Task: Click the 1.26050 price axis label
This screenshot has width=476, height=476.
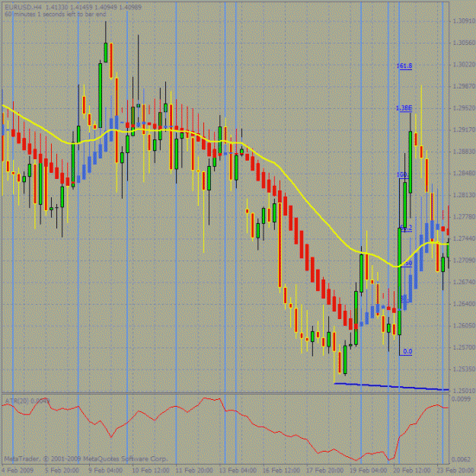Action: [x=464, y=326]
